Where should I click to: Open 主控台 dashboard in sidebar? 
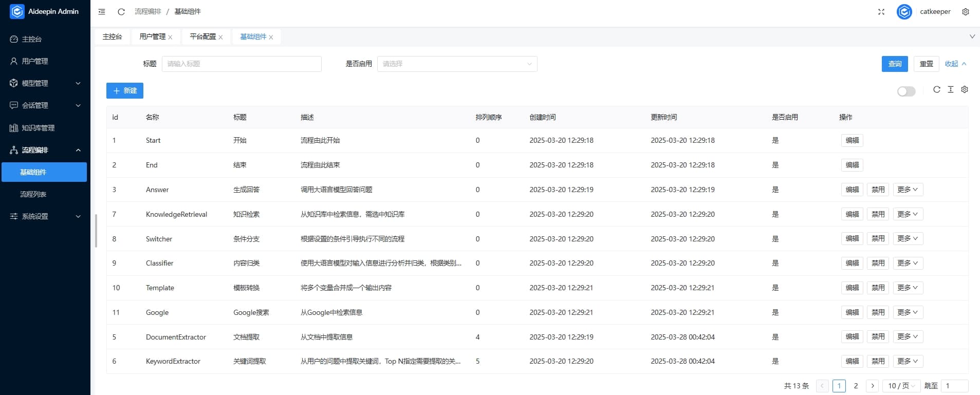[x=45, y=39]
